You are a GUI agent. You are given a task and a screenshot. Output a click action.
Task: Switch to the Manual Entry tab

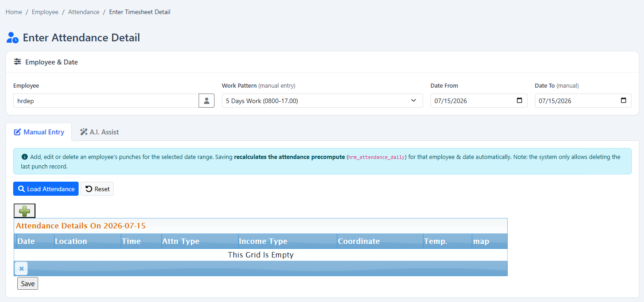tap(39, 132)
